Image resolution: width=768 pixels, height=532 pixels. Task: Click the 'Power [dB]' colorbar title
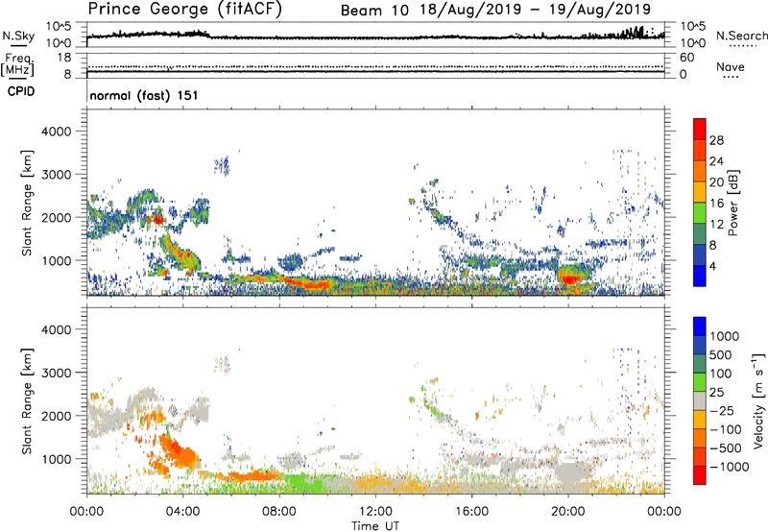click(732, 203)
